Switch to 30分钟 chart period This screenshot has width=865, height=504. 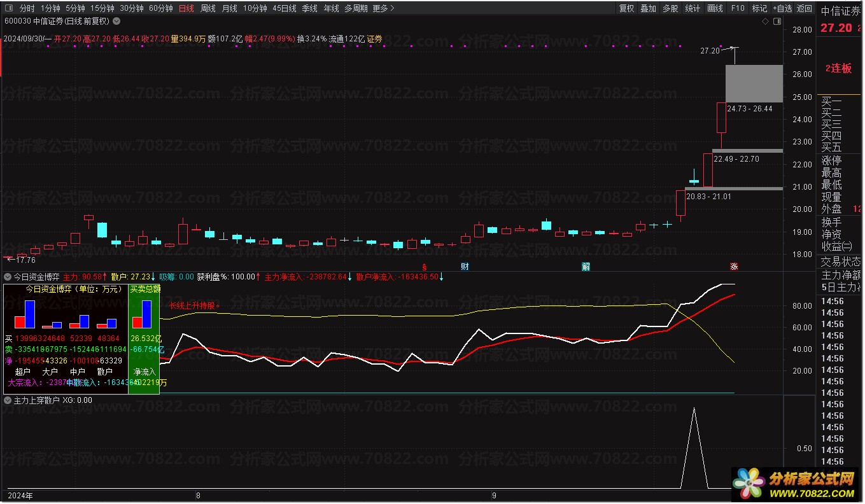pyautogui.click(x=132, y=8)
